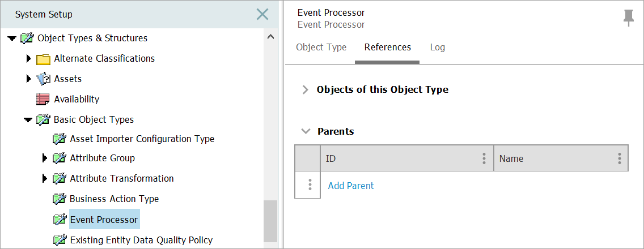Collapse the Object Types & Structures node
This screenshot has height=249, width=644.
(x=12, y=38)
